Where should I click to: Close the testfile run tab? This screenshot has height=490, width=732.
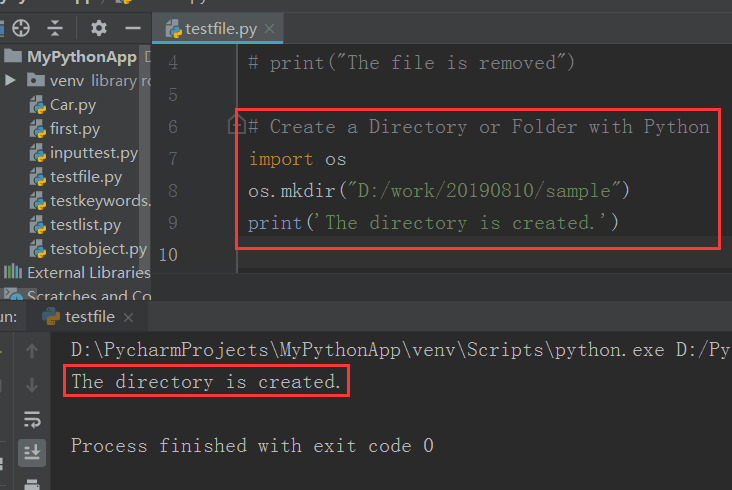point(128,318)
